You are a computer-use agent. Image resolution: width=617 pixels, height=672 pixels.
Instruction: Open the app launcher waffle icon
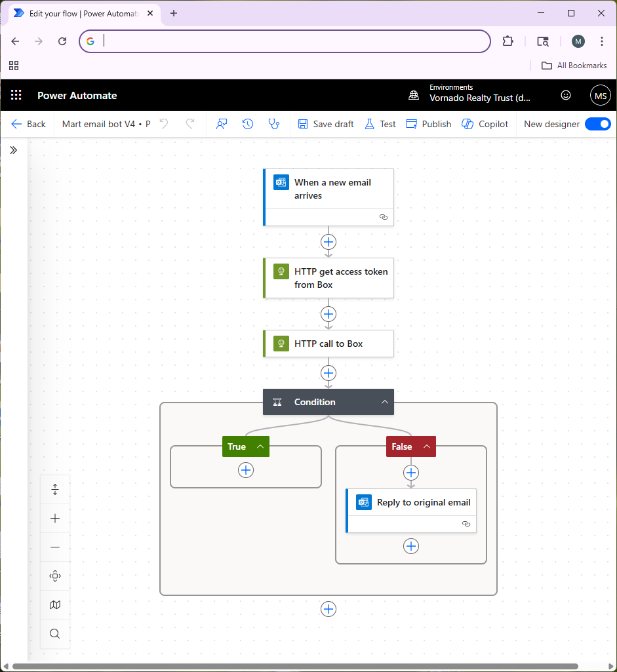click(x=16, y=95)
